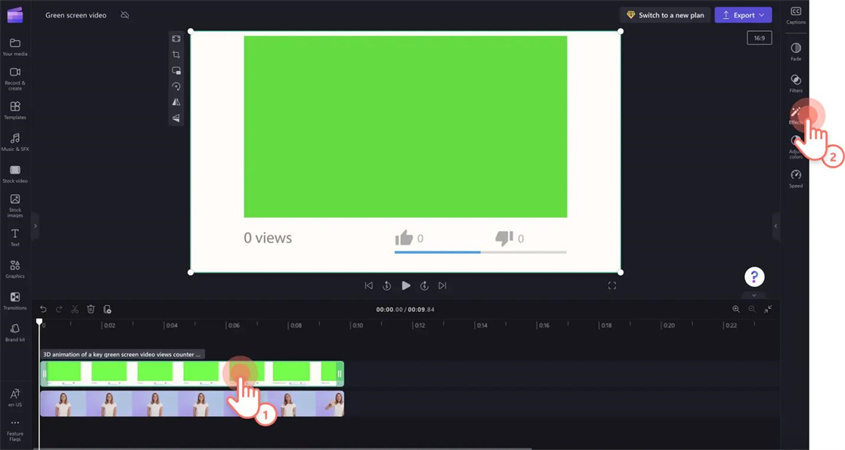This screenshot has height=450, width=845.
Task: Open the Transitions panel
Action: 15,301
